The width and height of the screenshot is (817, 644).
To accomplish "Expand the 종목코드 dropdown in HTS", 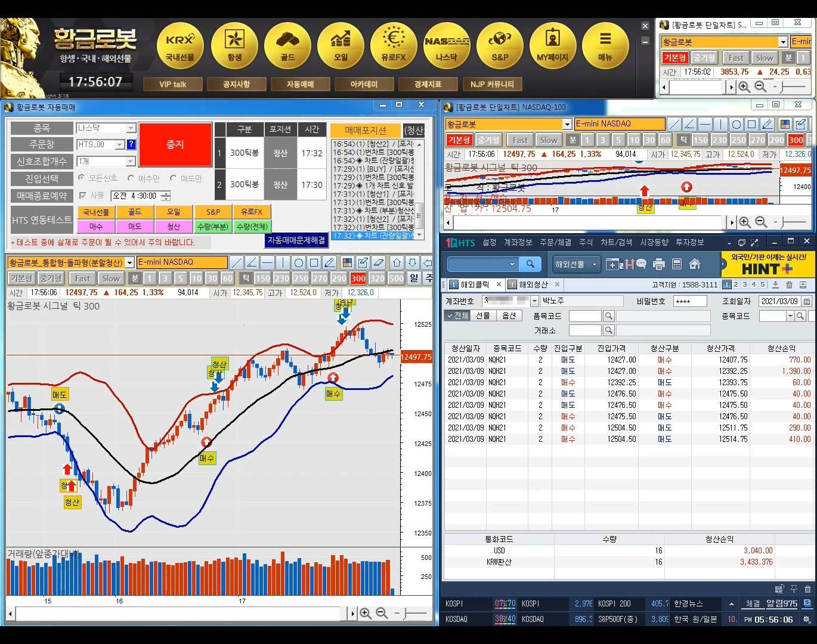I will pos(790,316).
